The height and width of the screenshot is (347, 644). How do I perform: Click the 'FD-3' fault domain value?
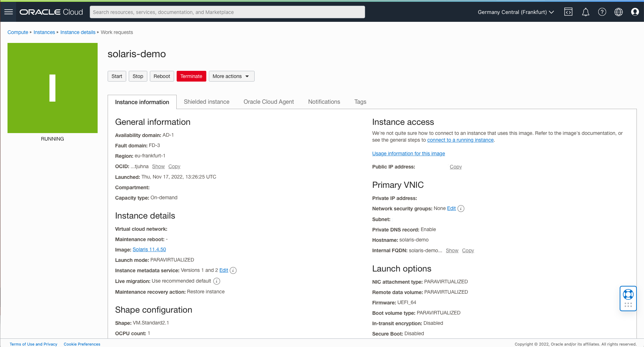tap(154, 145)
